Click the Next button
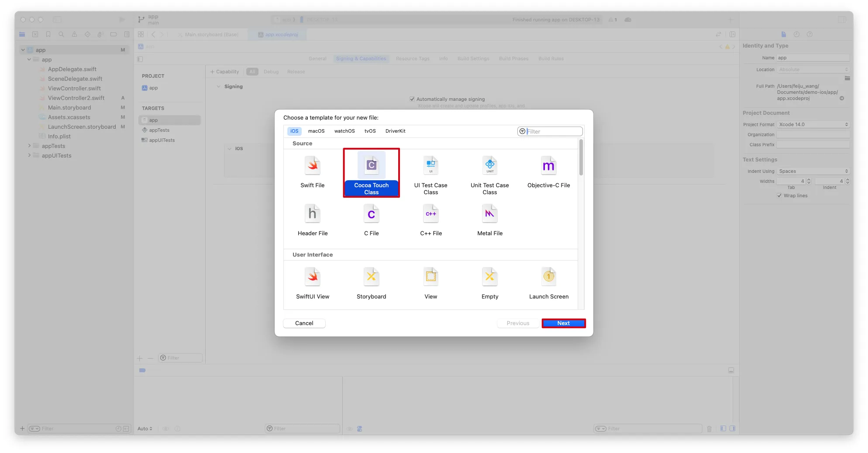Screen dimensions: 868x453 click(x=563, y=323)
